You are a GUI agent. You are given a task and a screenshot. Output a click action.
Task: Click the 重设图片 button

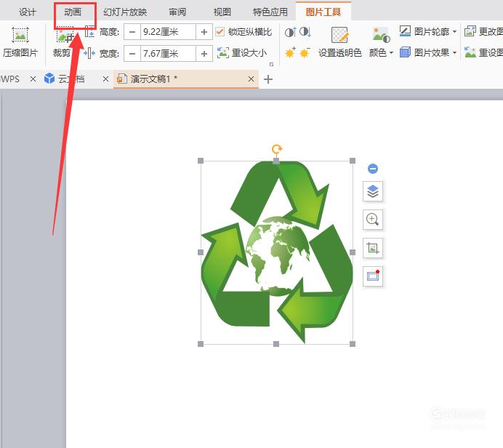(483, 52)
